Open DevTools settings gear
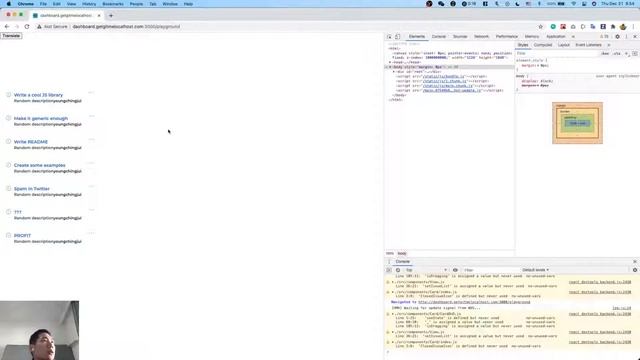 (x=618, y=37)
